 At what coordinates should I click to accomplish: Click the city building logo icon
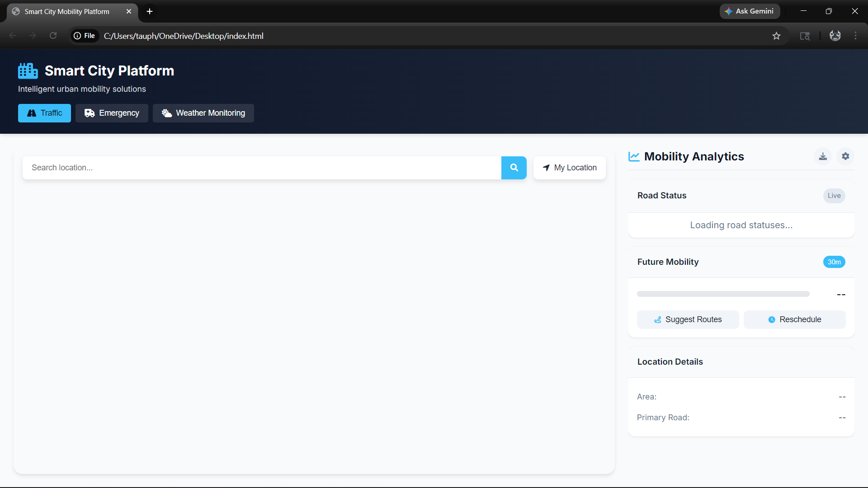(28, 71)
